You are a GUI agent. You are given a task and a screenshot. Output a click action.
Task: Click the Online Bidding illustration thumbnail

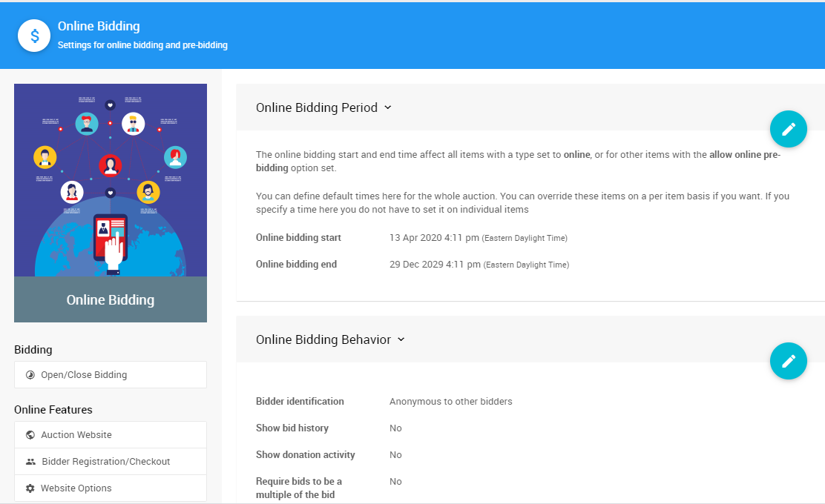(111, 180)
